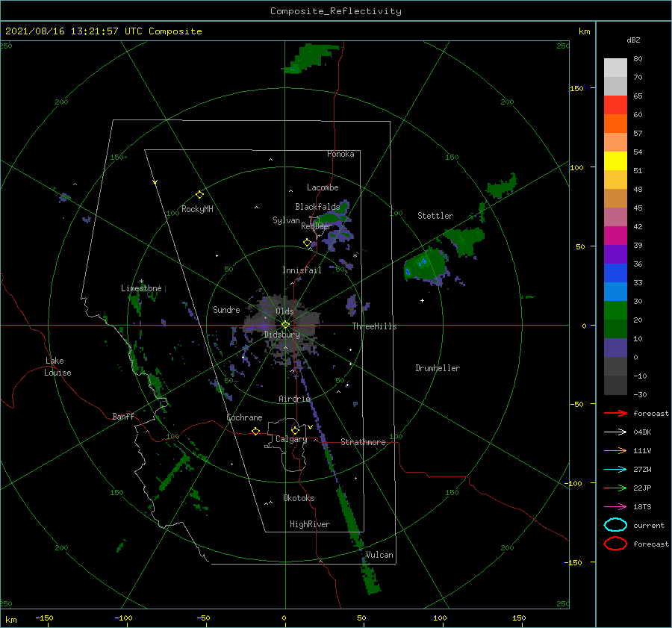Click the cyan 27ZW arrow legend icon
Screen dimensions: 672x628
[x=615, y=470]
